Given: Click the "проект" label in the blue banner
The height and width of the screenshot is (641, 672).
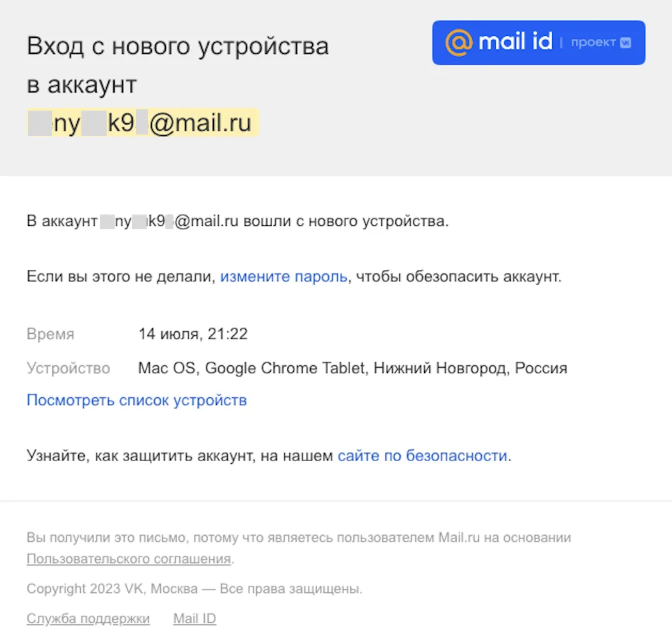Looking at the screenshot, I should 593,43.
